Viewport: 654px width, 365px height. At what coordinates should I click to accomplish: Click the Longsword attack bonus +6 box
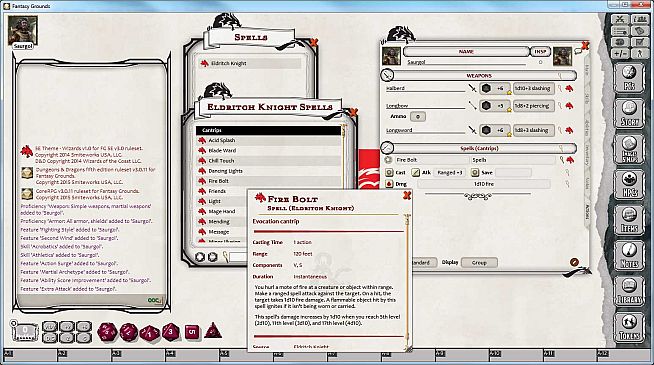click(495, 130)
